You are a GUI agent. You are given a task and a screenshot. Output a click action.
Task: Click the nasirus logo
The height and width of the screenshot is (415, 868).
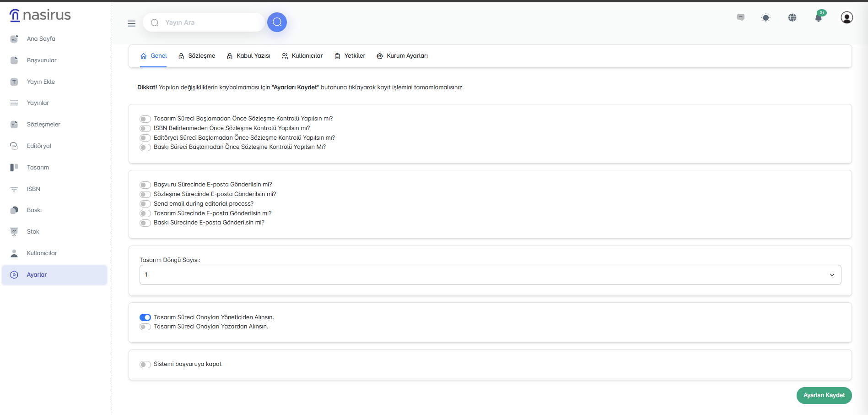pos(40,15)
